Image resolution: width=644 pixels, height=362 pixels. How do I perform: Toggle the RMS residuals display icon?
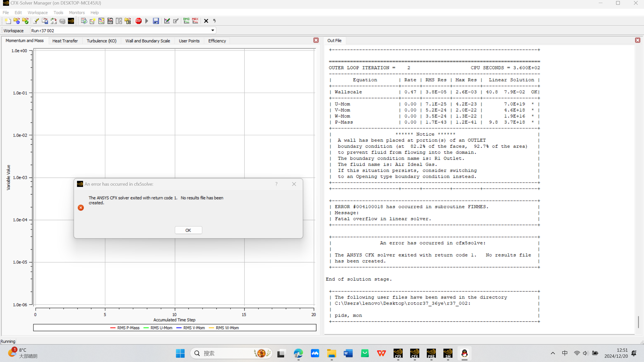click(186, 21)
